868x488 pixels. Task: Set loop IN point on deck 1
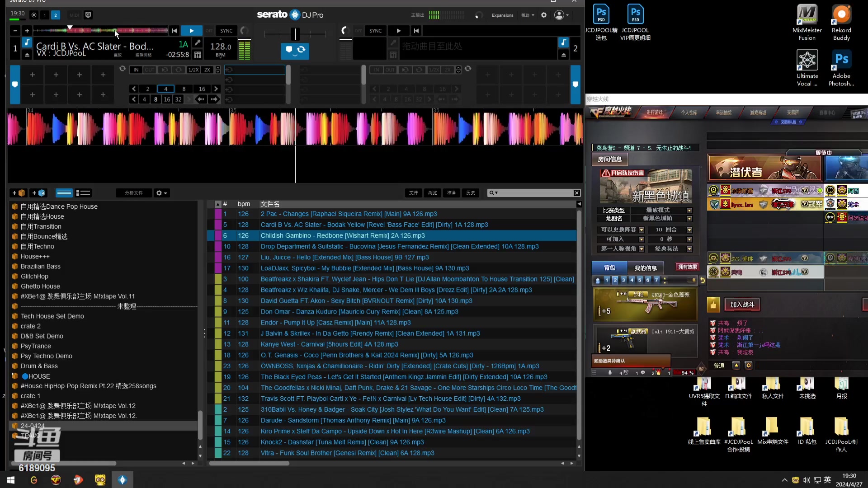pos(136,70)
